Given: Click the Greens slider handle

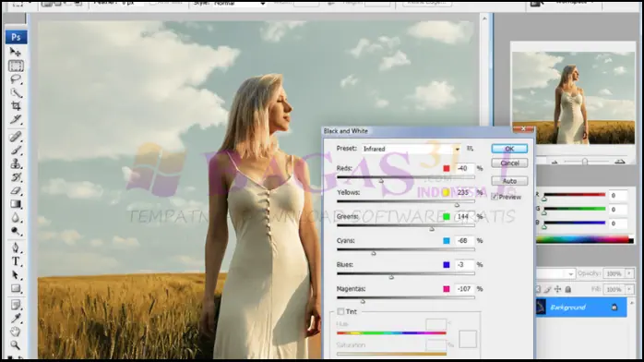Looking at the screenshot, I should point(432,229).
